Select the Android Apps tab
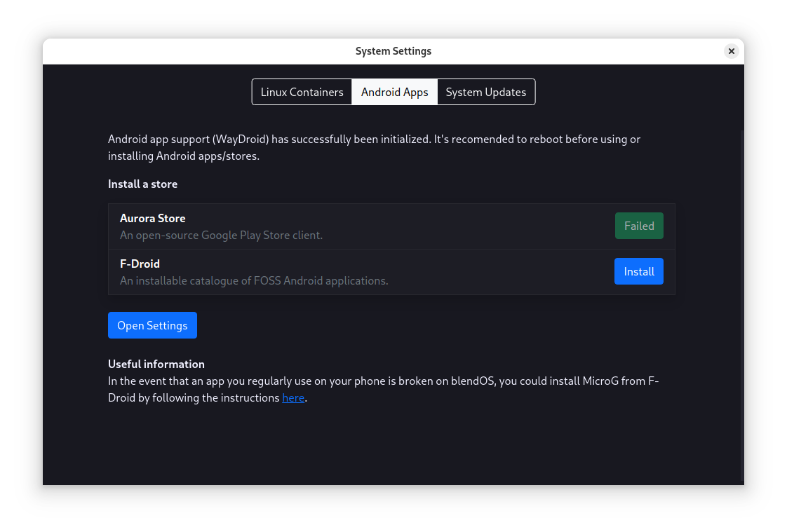 (x=394, y=92)
